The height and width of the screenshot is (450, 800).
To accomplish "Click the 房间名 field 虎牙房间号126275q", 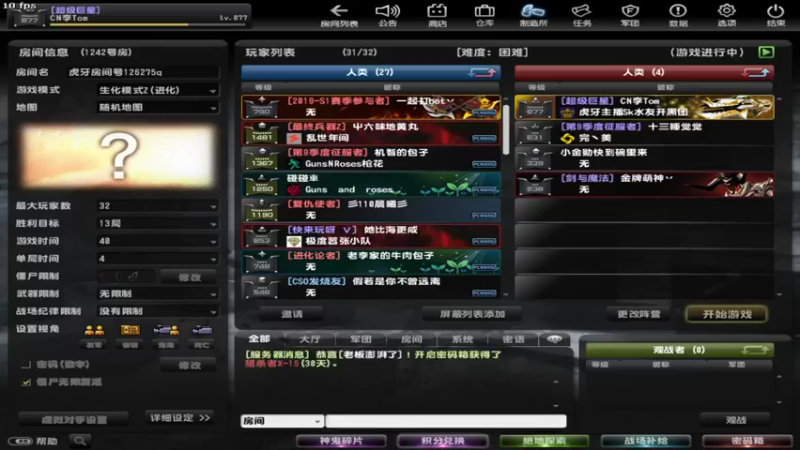I will click(143, 72).
